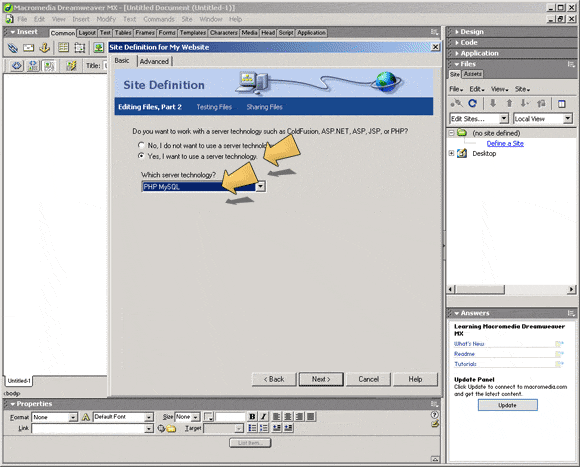Toggle Bold in Properties panel
Image resolution: width=580 pixels, height=467 pixels.
(252, 417)
